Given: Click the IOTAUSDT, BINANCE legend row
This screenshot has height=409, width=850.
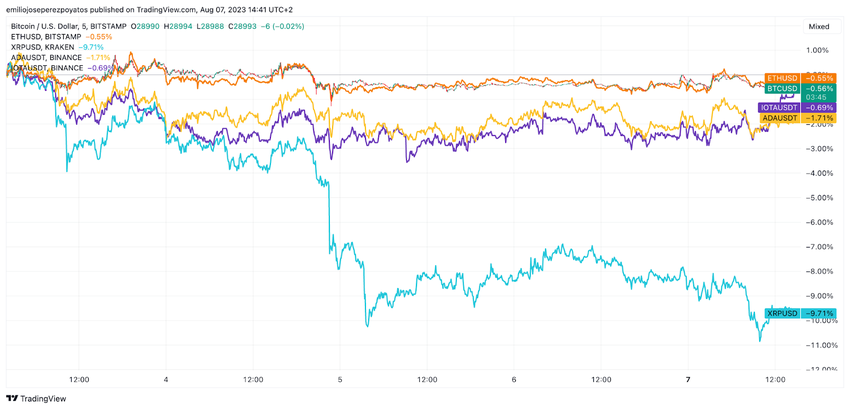Looking at the screenshot, I should pos(48,68).
